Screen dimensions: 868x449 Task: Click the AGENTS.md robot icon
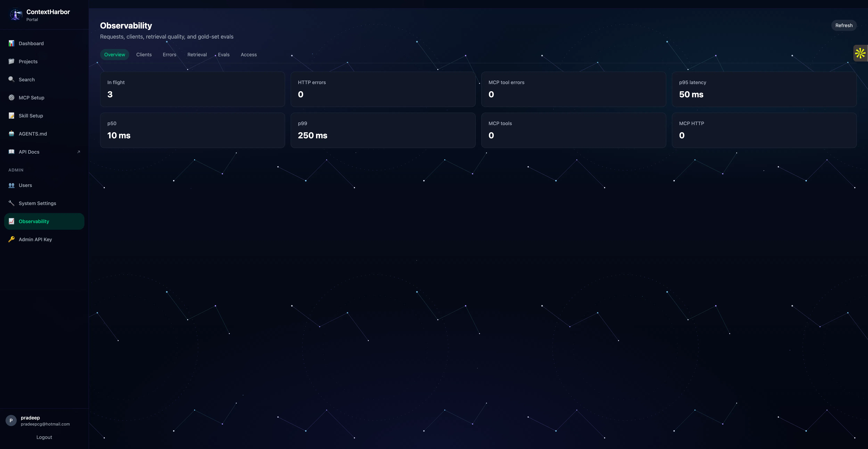(x=11, y=133)
